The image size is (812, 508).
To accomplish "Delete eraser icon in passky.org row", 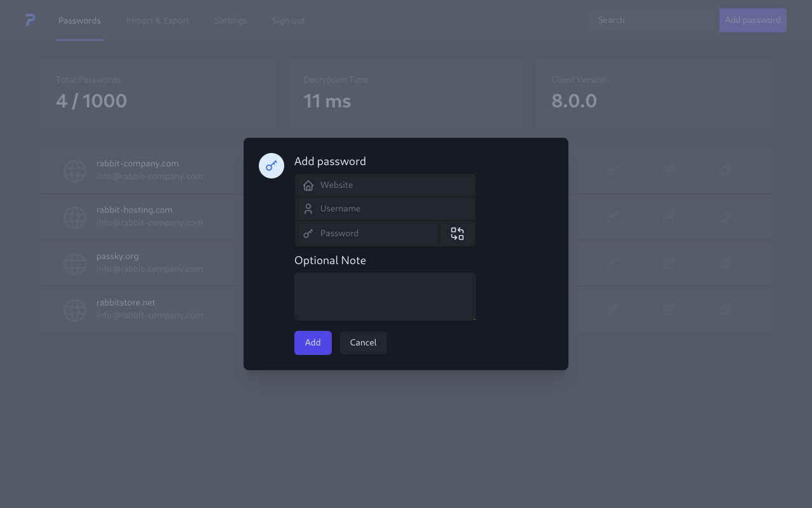I will pos(726,263).
